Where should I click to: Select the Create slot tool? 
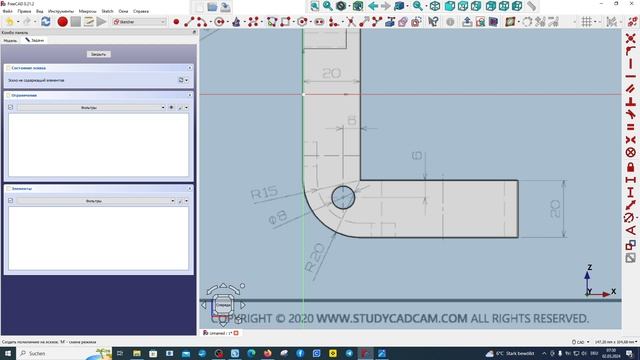click(319, 22)
